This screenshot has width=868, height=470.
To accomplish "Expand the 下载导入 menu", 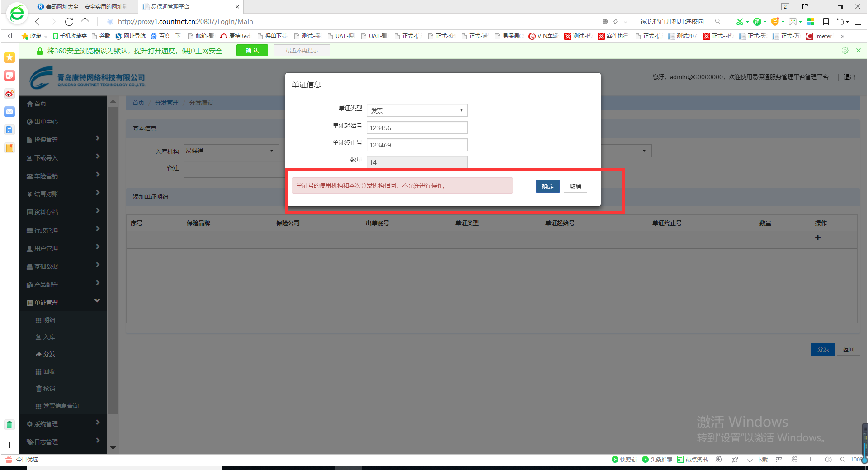I will coord(63,158).
